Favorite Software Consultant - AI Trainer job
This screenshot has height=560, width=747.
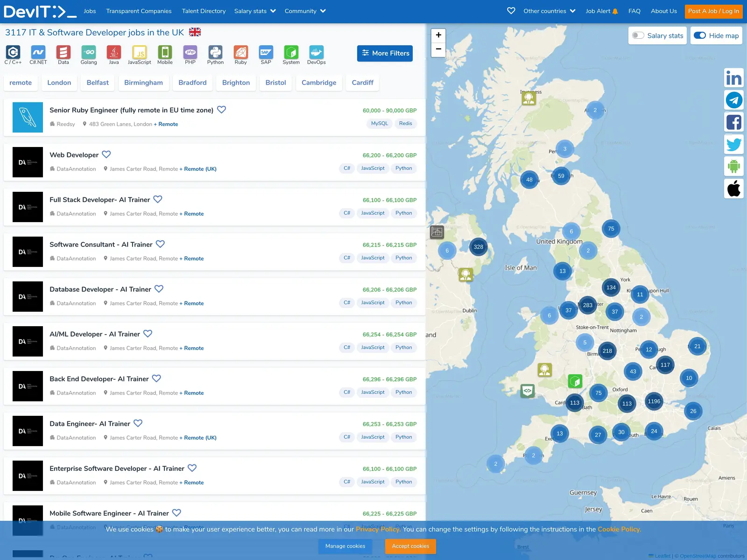pos(160,244)
